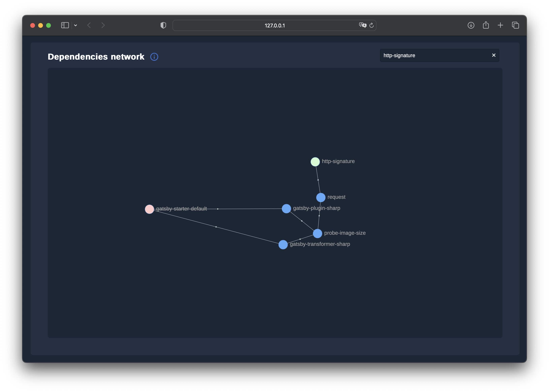Go back with the browser back arrow
This screenshot has height=392, width=549.
coord(89,25)
